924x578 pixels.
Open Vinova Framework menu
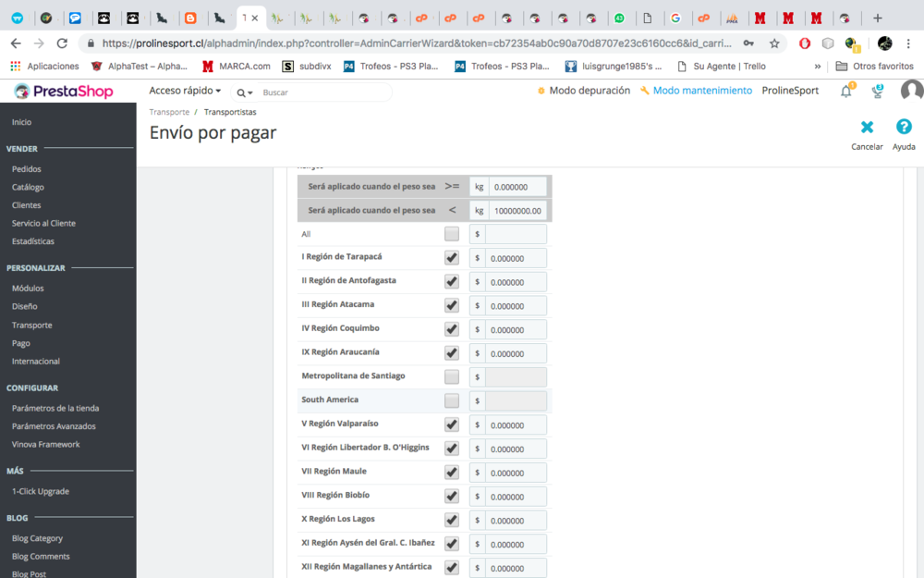[x=46, y=444]
